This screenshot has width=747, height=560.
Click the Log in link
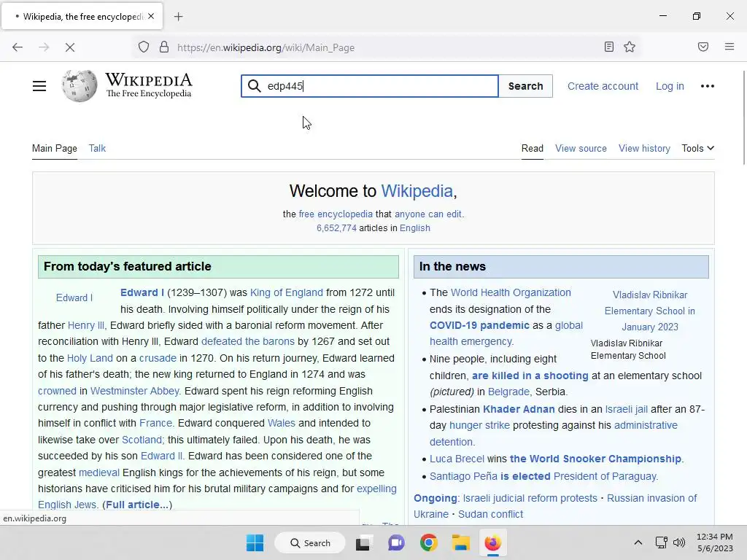(x=670, y=86)
